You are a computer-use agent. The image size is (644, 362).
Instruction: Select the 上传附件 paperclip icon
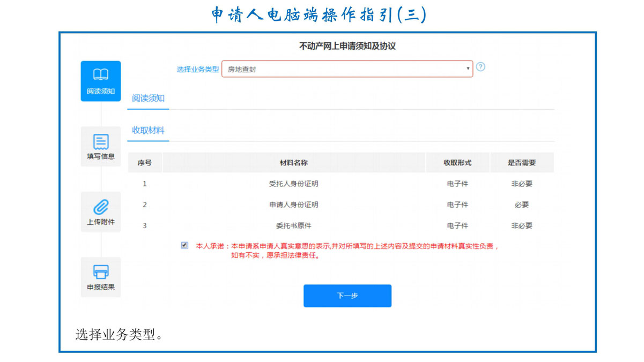pyautogui.click(x=101, y=207)
